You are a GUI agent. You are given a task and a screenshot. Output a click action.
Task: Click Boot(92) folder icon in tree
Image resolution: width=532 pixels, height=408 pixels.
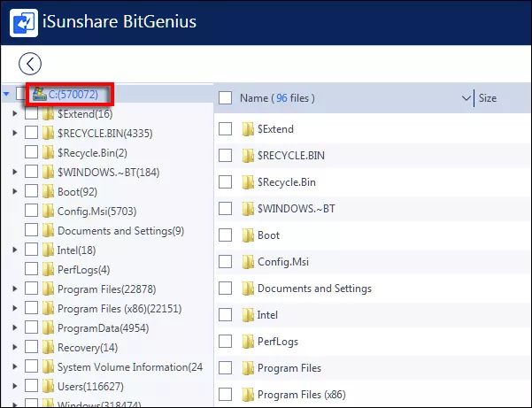48,192
